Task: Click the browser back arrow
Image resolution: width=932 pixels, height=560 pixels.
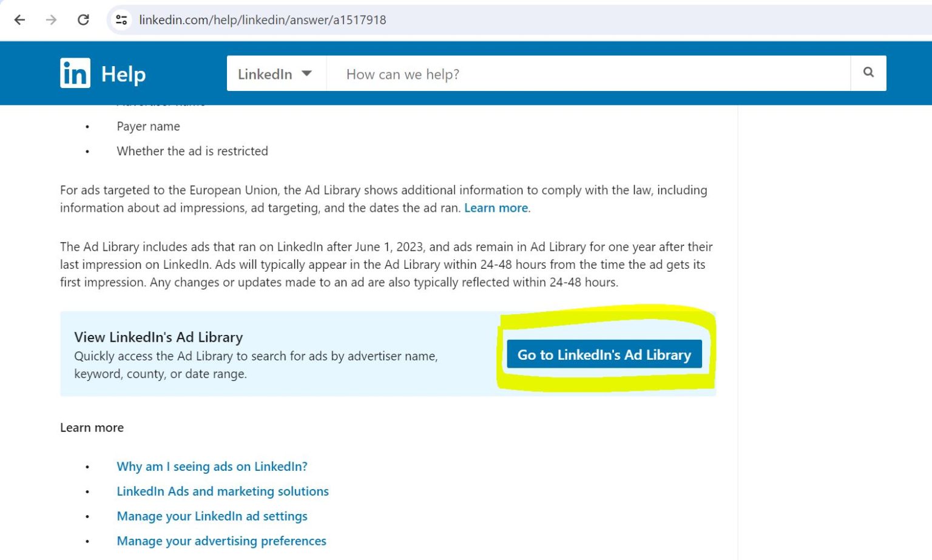Action: click(x=20, y=19)
